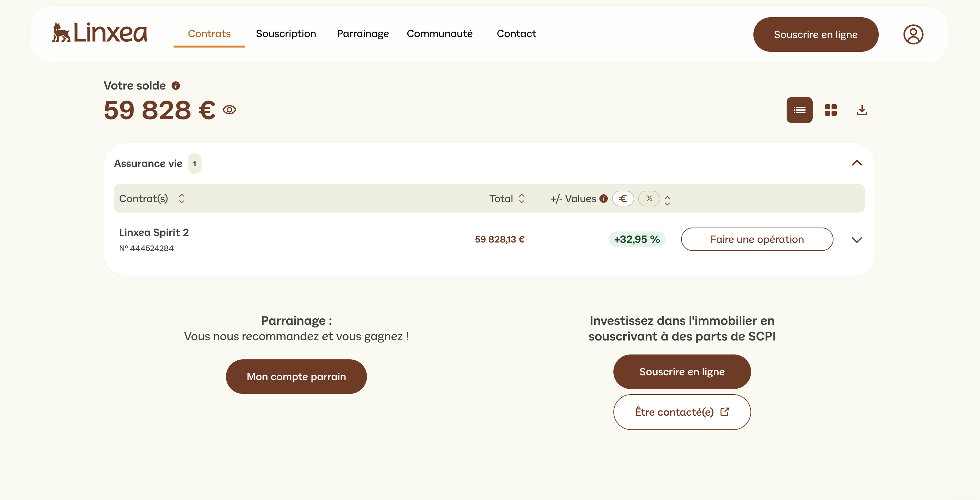Click the info icon beside +/- Values
Screen dimensions: 980x500
coord(603,199)
